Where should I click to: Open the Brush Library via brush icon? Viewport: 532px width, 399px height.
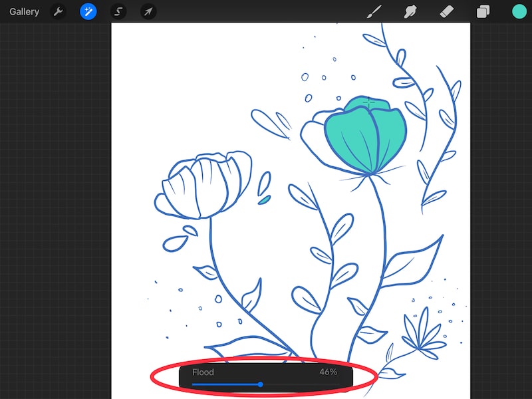[374, 11]
